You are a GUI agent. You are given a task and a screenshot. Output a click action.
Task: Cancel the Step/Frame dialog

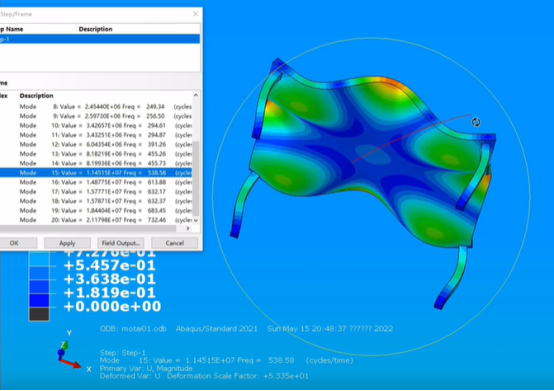pos(175,243)
